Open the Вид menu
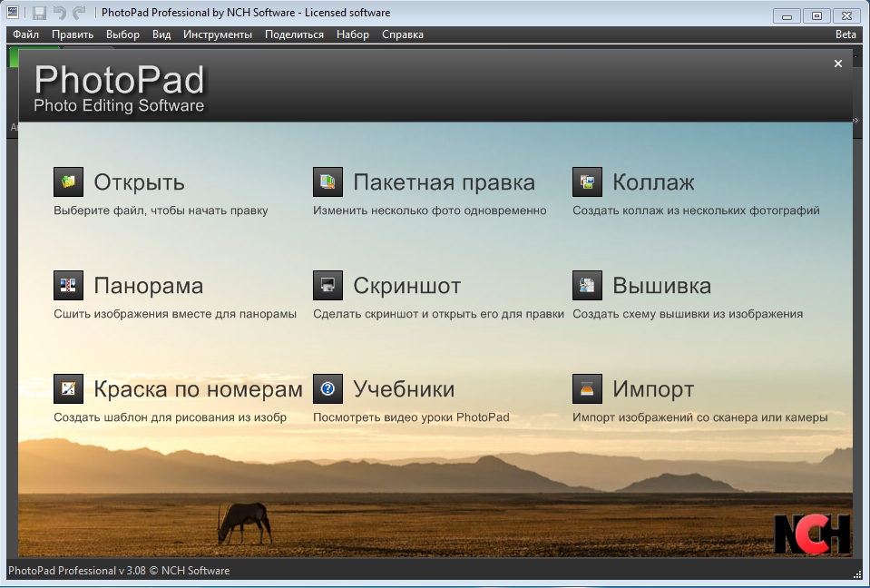The image size is (870, 588). pos(161,34)
